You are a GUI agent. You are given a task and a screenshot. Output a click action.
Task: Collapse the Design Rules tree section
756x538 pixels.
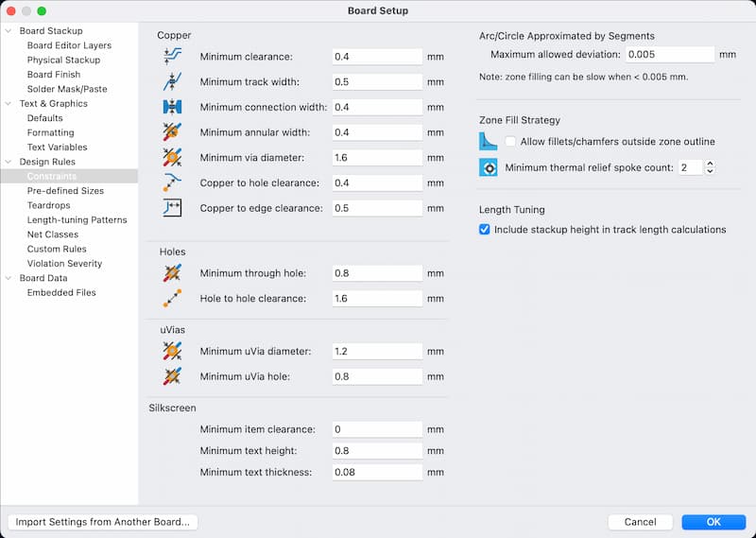click(x=10, y=162)
